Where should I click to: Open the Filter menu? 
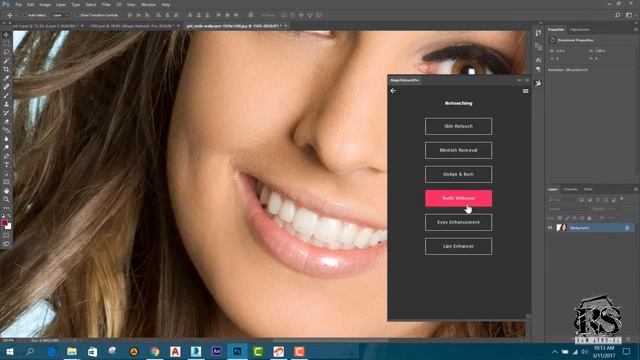106,4
